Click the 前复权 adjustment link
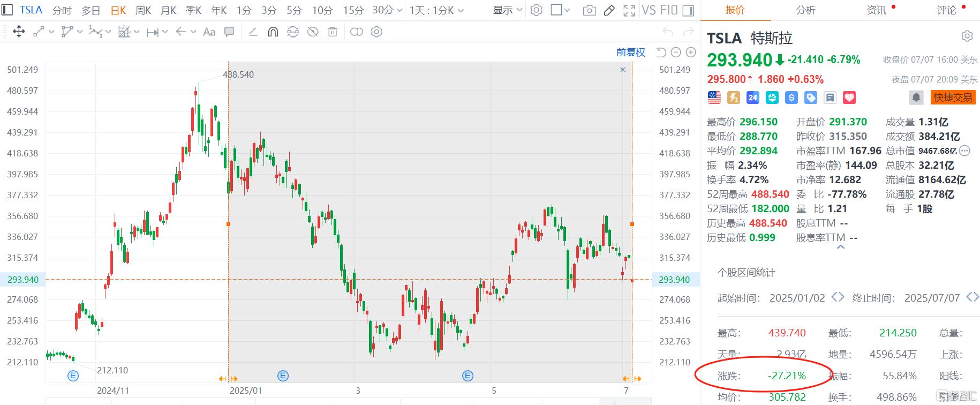 [x=631, y=52]
